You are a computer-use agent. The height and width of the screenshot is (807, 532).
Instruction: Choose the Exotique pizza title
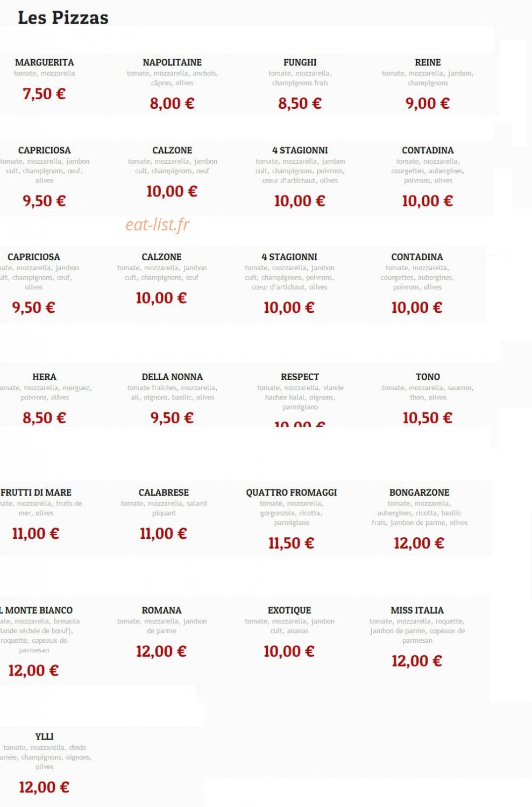[289, 610]
